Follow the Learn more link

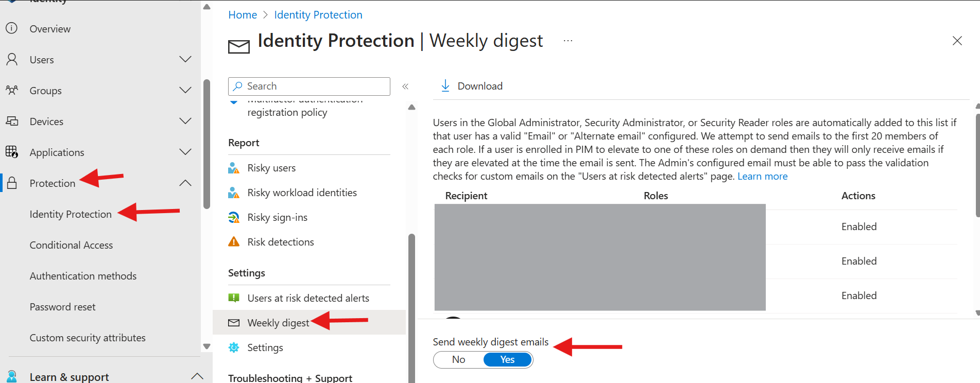[x=762, y=176]
